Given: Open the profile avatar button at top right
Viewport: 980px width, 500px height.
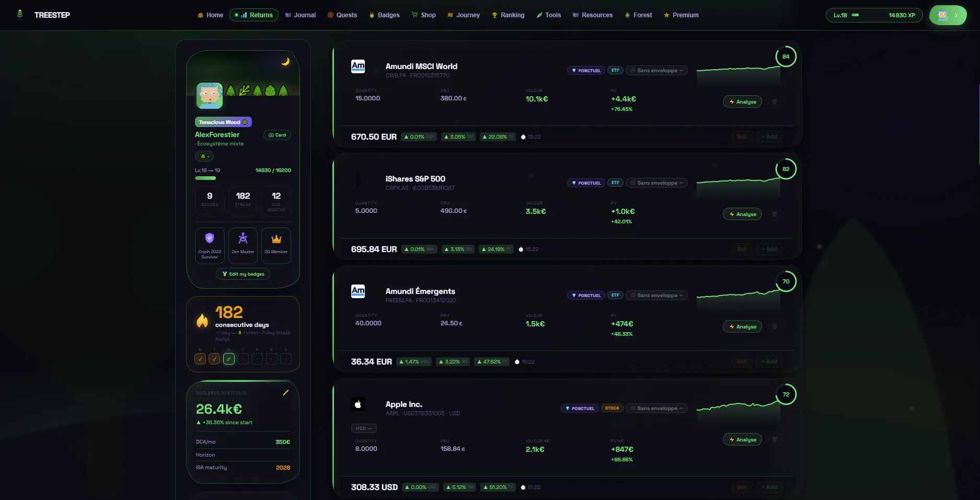Looking at the screenshot, I should (948, 15).
